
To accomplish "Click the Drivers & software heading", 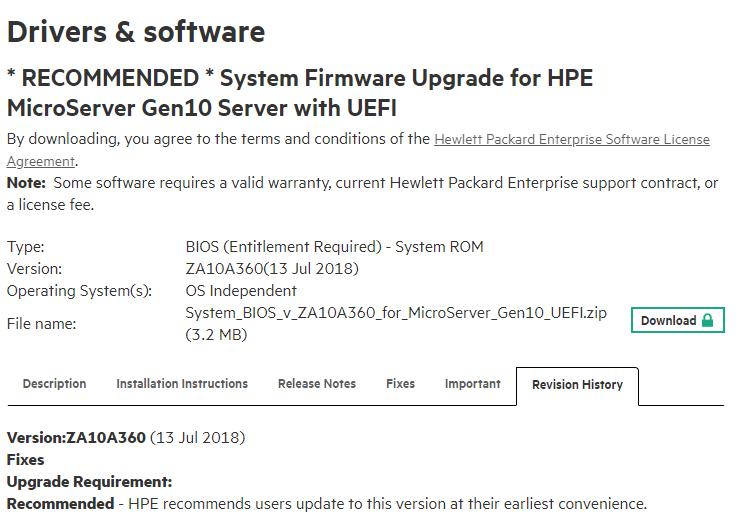I will pyautogui.click(x=136, y=32).
